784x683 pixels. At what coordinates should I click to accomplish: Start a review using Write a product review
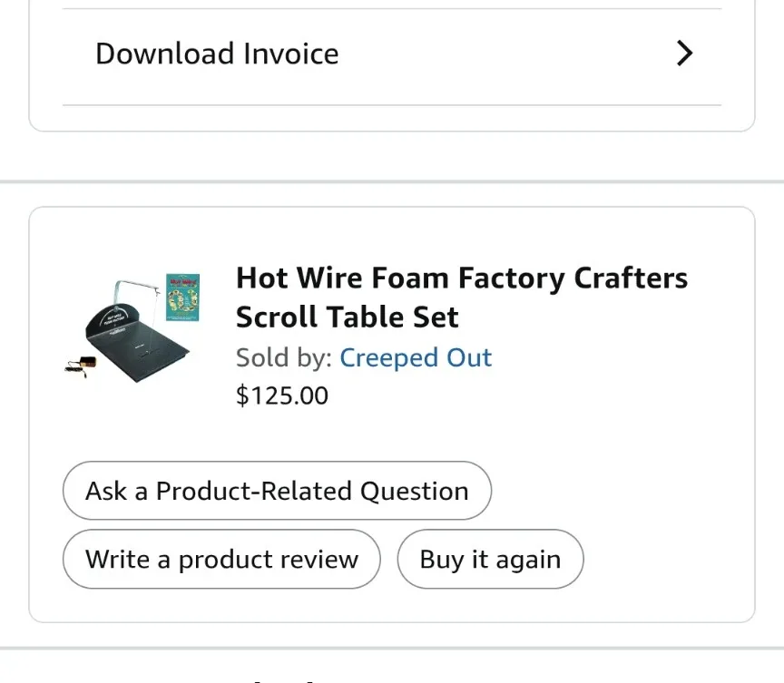[x=220, y=559]
